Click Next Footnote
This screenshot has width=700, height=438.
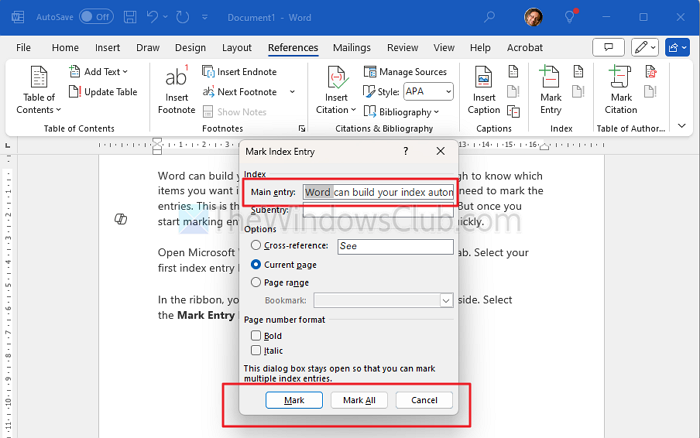pyautogui.click(x=240, y=92)
